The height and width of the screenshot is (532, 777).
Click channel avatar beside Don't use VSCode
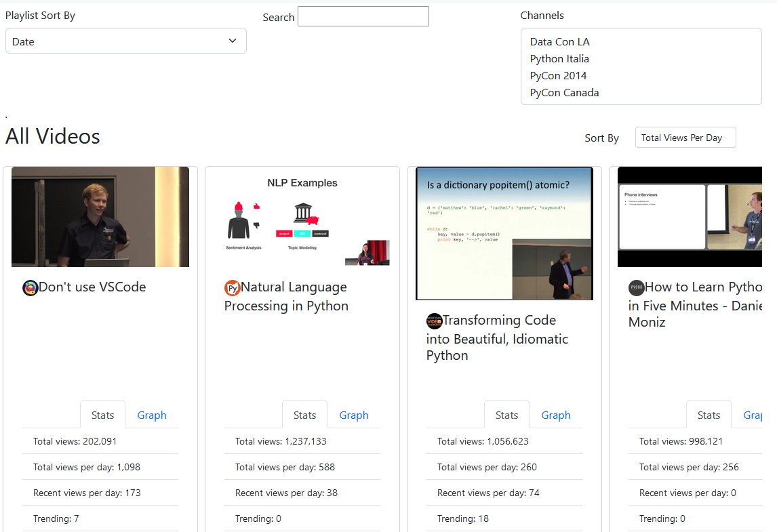pos(30,288)
